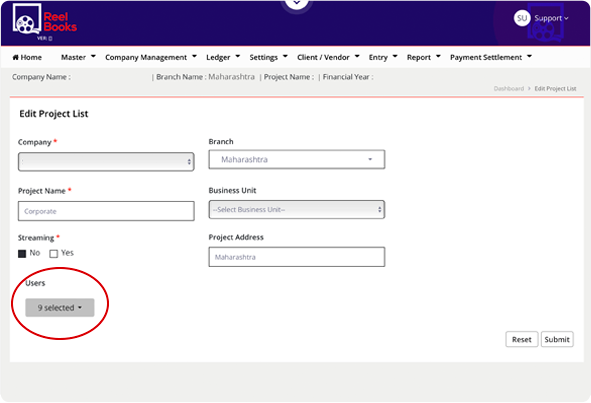Go to the Home menu item

27,57
